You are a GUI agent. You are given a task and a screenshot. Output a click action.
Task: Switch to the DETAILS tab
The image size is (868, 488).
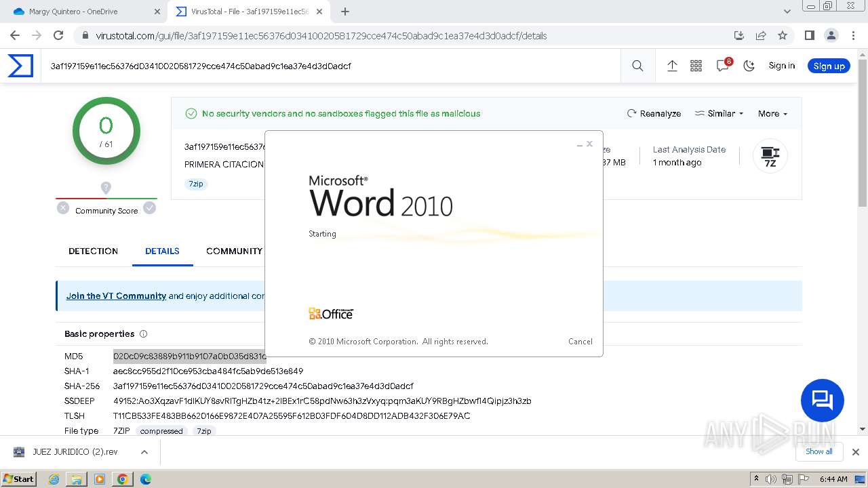point(162,251)
